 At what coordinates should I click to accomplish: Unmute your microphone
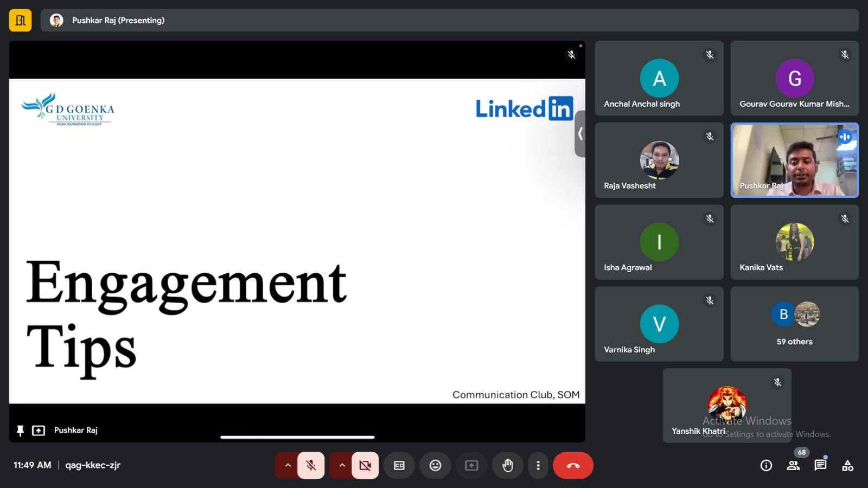tap(311, 465)
